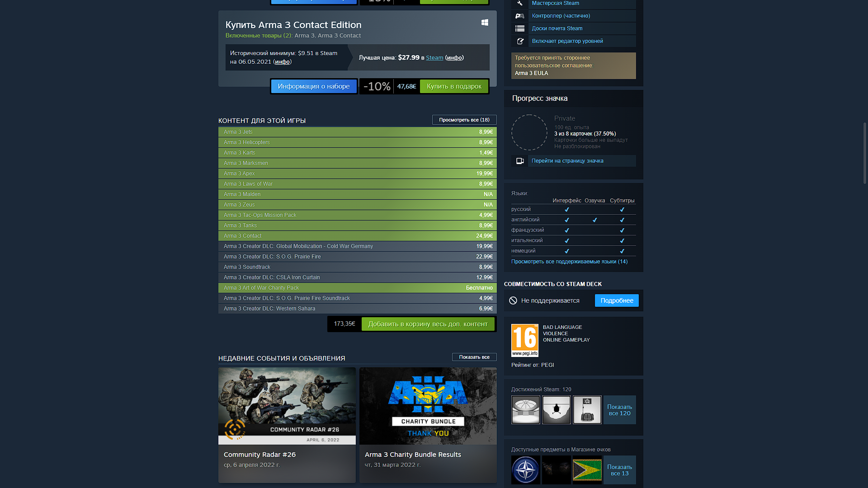Open инфо link for historical minimum
868x488 pixels.
tap(282, 62)
